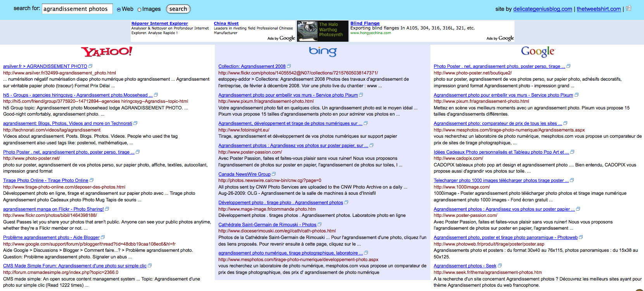Open Collection: Agrandissement 2008 result
Viewport: 644px width, 291px height.
coord(252,66)
